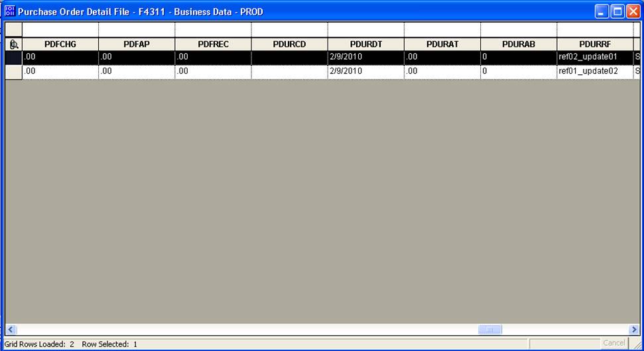
Task: Click the PDFCHG column header
Action: tap(60, 44)
